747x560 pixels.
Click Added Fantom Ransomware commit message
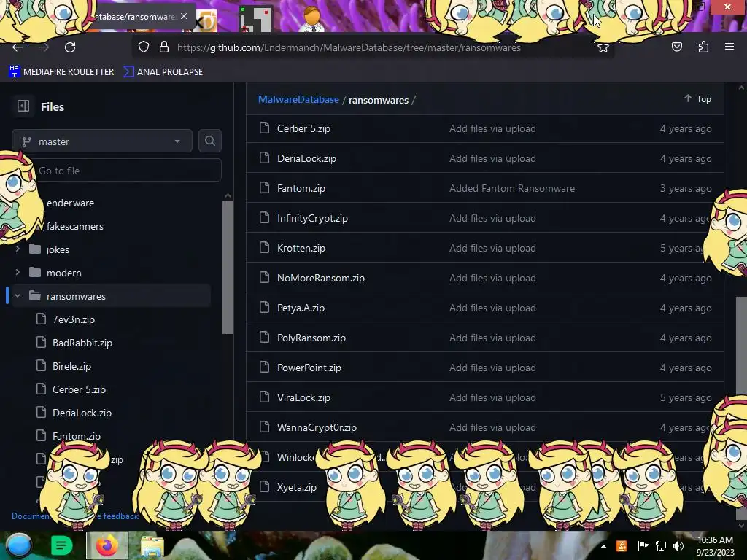(511, 188)
